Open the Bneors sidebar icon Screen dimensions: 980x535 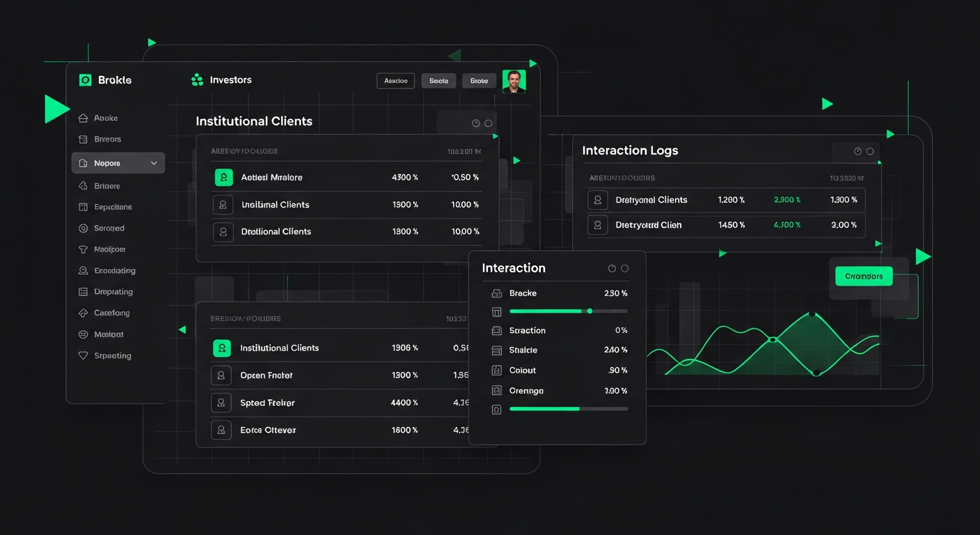[81, 139]
